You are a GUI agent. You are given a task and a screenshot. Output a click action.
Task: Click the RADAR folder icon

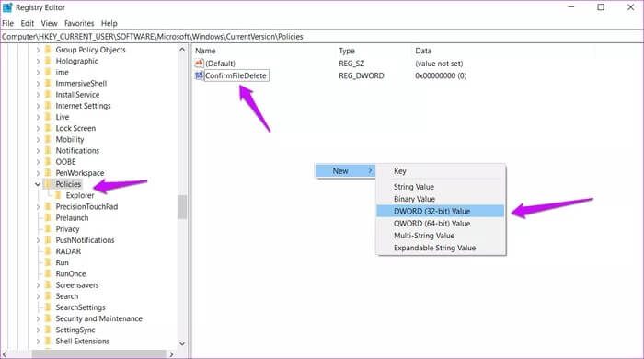tap(48, 251)
